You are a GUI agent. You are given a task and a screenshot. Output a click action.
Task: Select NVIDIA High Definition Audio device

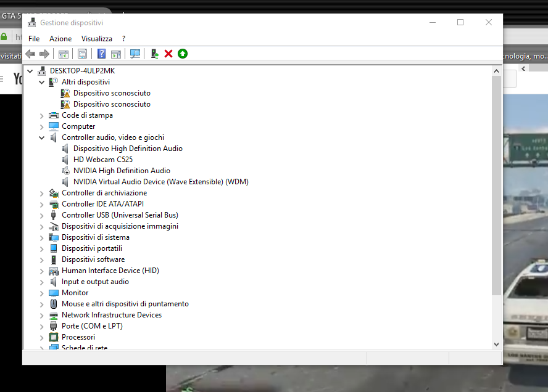[x=122, y=171]
